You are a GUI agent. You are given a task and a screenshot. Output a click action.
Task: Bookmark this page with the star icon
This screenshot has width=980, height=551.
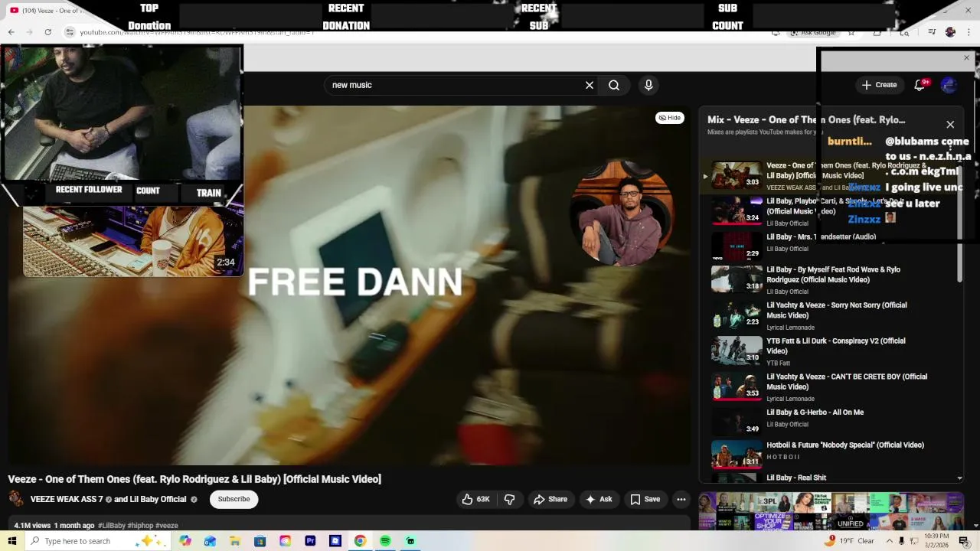pyautogui.click(x=851, y=32)
